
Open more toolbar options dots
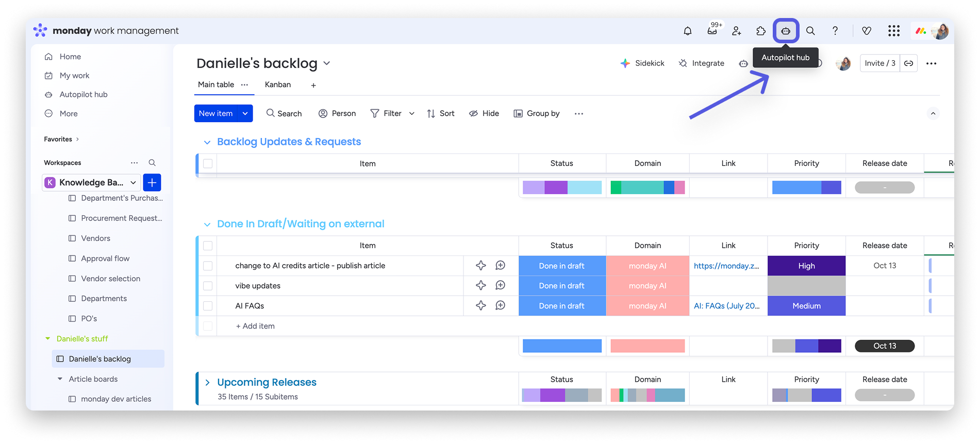(579, 113)
